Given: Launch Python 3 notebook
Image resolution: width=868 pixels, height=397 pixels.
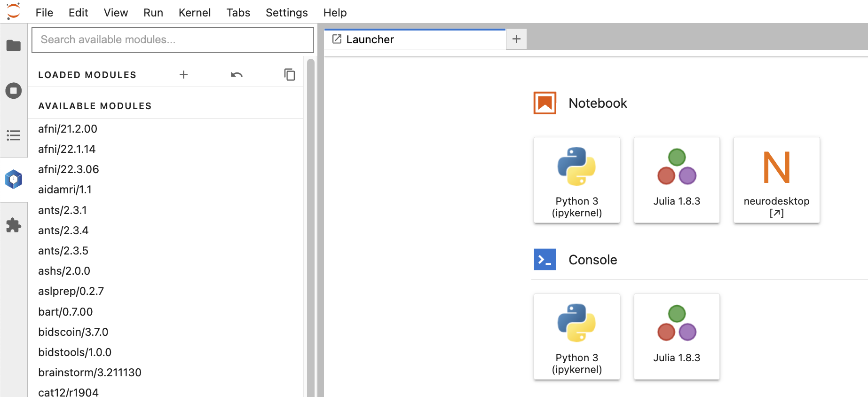Looking at the screenshot, I should [x=576, y=180].
